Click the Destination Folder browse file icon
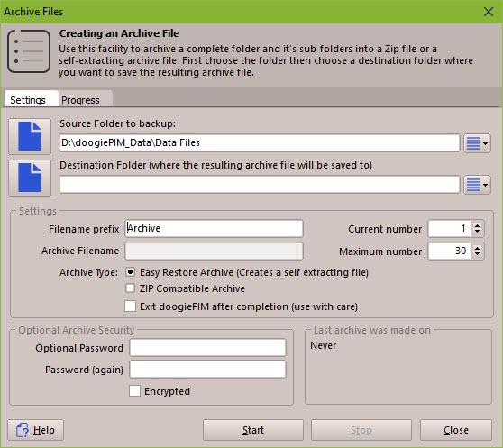The width and height of the screenshot is (503, 448). 30,178
